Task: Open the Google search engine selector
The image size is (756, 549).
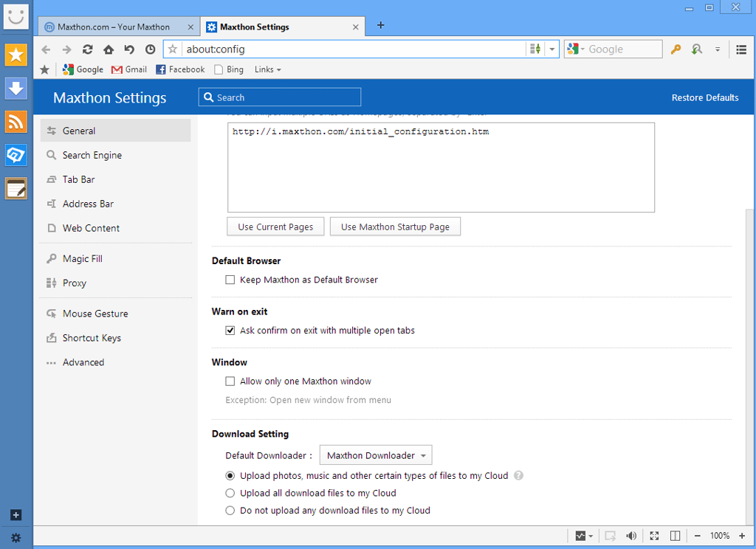Action: point(576,49)
